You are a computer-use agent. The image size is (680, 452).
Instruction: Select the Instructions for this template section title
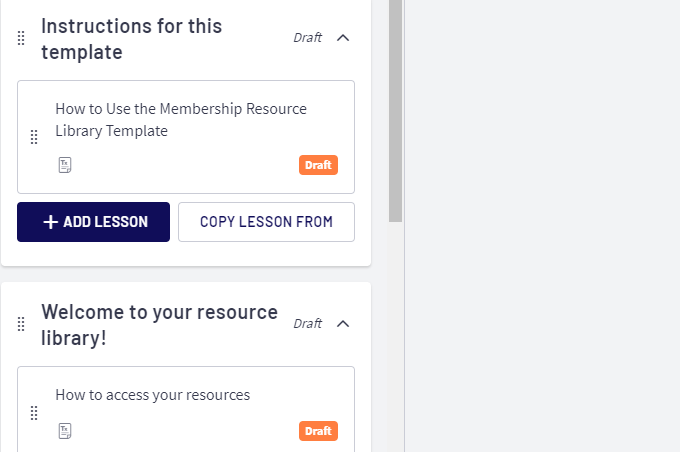pyautogui.click(x=132, y=39)
